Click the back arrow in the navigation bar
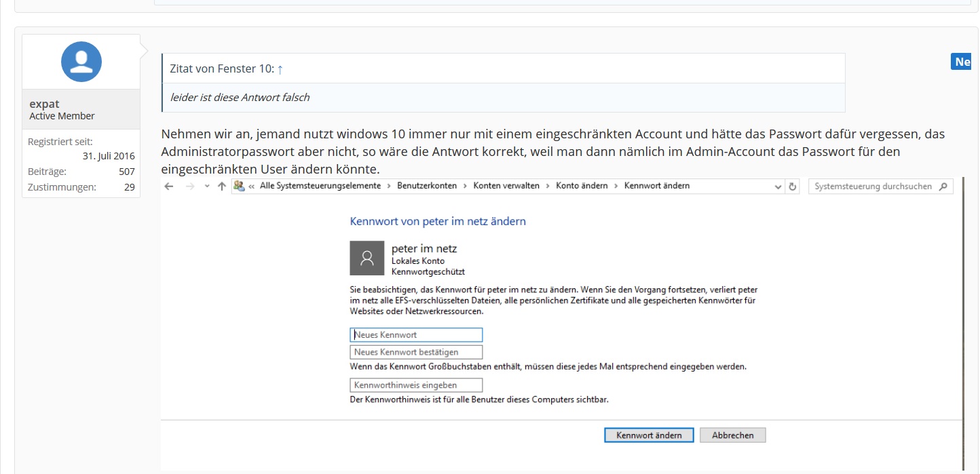This screenshot has height=474, width=980. pyautogui.click(x=169, y=186)
